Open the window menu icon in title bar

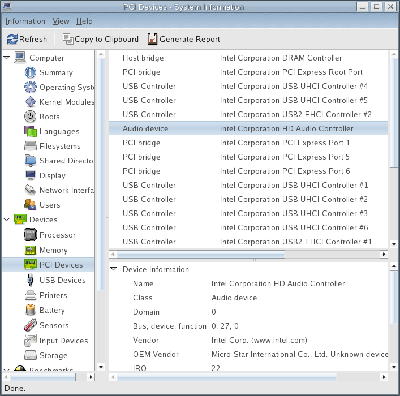coord(6,7)
